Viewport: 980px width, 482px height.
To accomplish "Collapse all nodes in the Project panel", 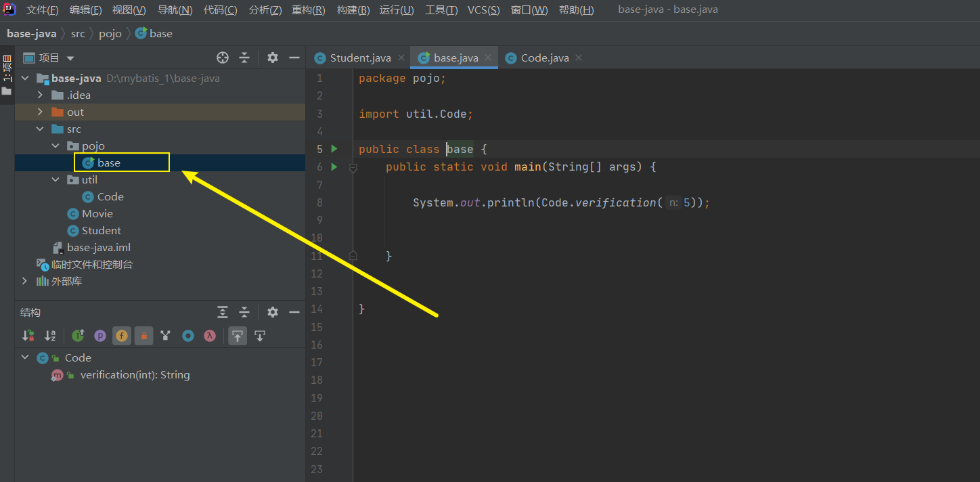I will 244,58.
